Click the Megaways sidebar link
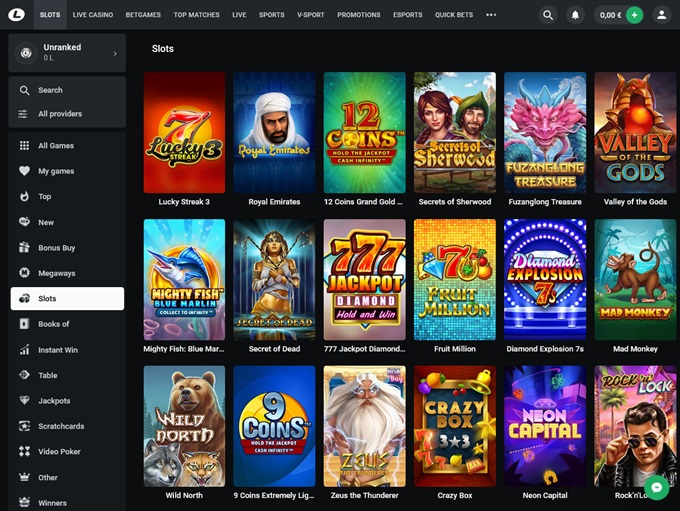The image size is (680, 511). [x=56, y=273]
